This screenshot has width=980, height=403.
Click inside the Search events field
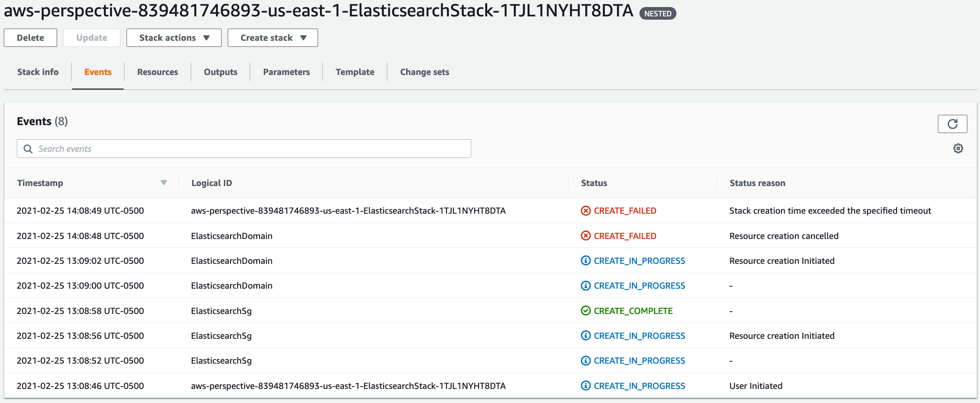click(x=244, y=149)
